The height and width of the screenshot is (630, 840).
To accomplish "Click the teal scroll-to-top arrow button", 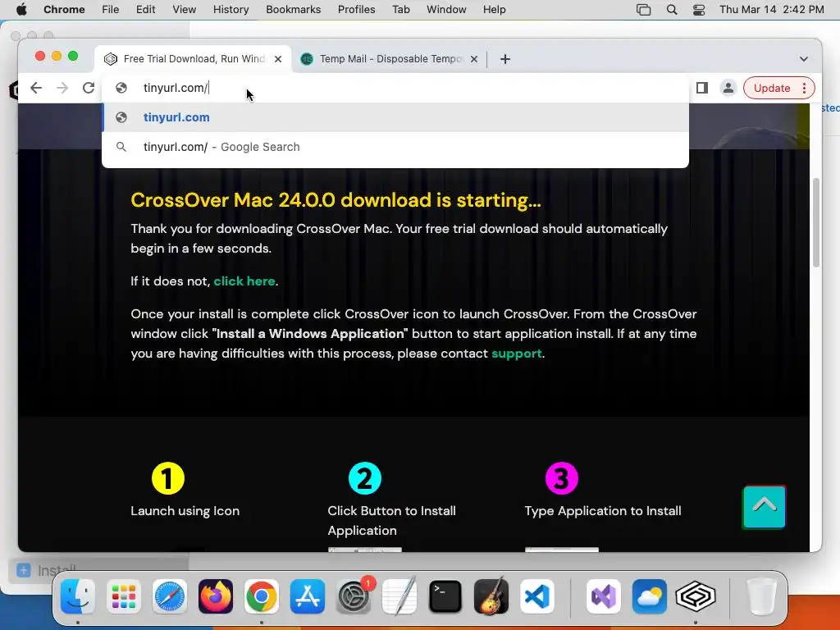I will pos(764,507).
